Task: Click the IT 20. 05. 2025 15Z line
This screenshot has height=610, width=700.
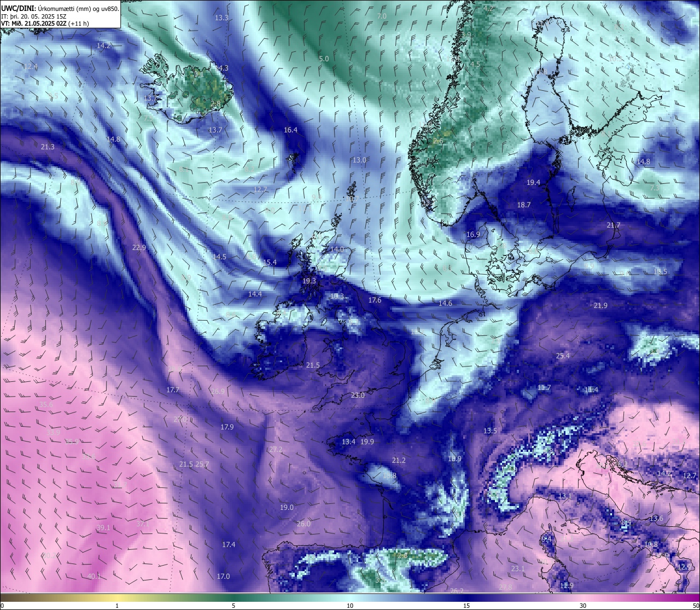Action: [34, 16]
